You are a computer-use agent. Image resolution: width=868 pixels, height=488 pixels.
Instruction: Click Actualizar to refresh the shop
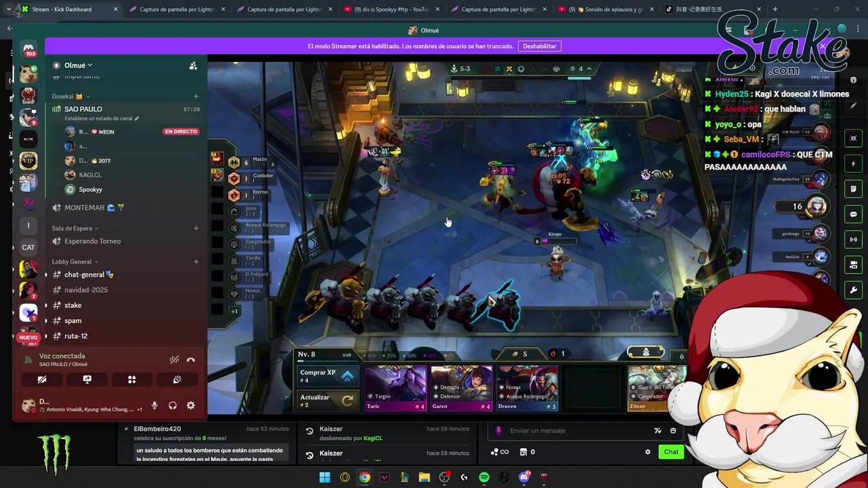click(328, 401)
